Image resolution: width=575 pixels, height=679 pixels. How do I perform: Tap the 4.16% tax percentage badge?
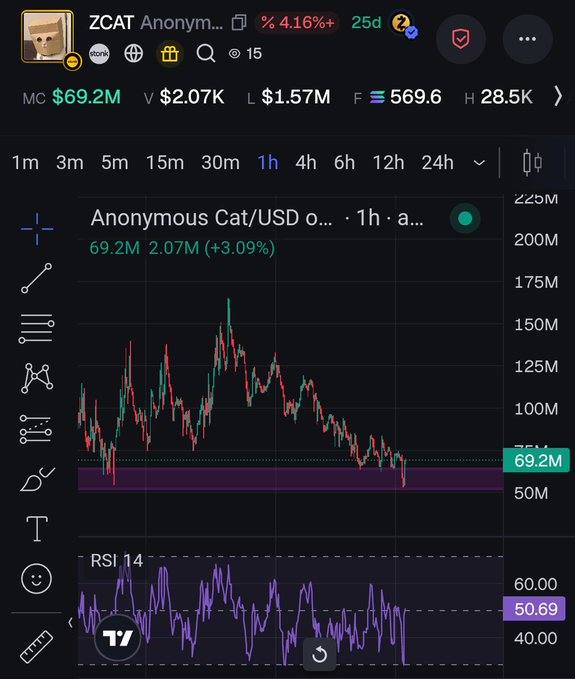297,23
